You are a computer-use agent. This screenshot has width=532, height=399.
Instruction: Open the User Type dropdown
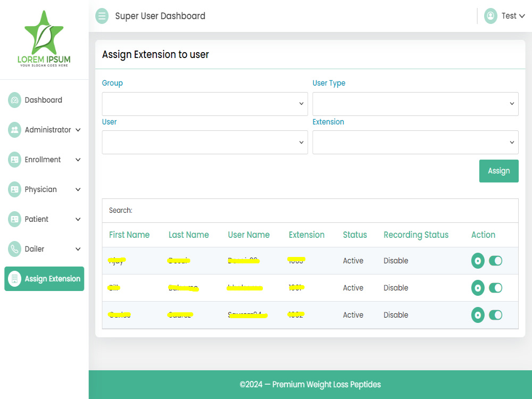pos(415,104)
